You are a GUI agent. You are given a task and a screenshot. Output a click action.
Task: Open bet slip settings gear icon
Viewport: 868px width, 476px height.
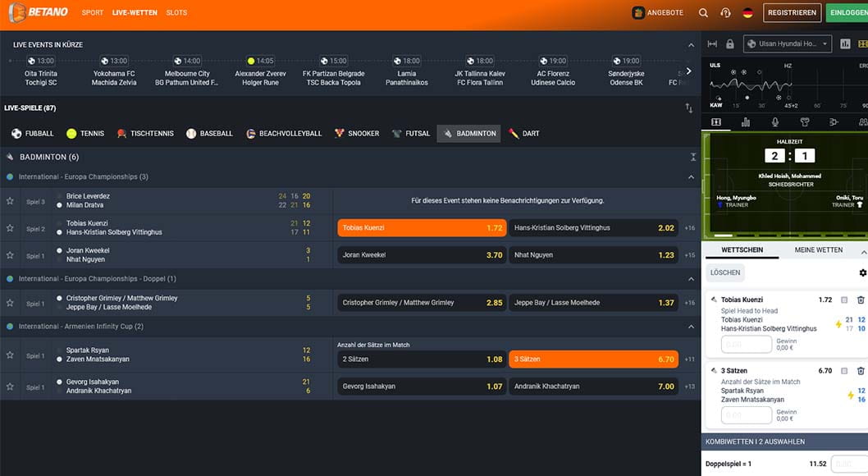point(862,272)
